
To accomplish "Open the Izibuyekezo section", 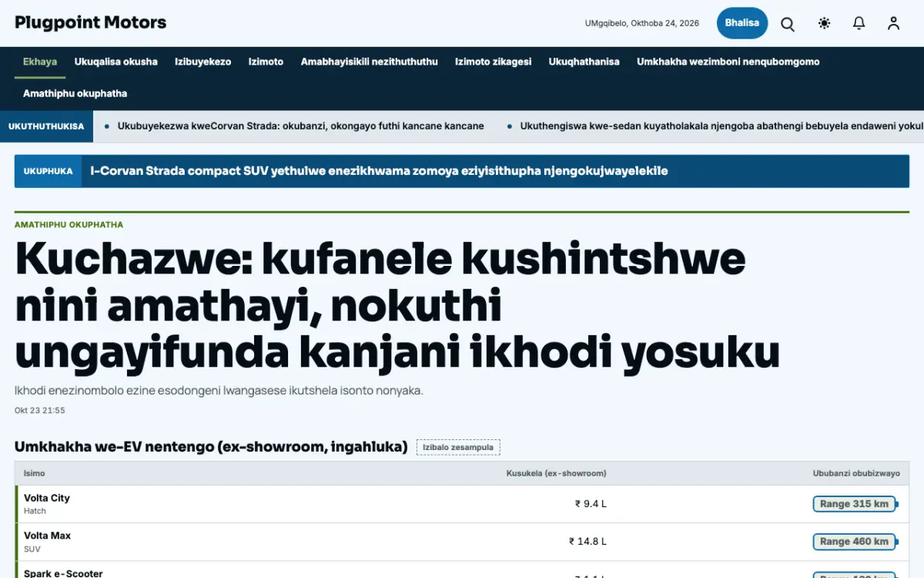I will 203,62.
